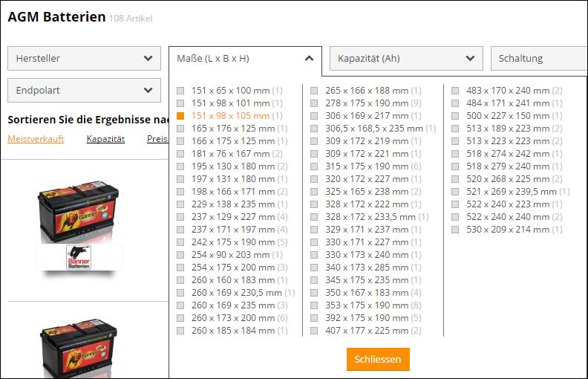Select the 278 x 175 x 190 mm checkbox
This screenshot has width=588, height=379.
(314, 103)
